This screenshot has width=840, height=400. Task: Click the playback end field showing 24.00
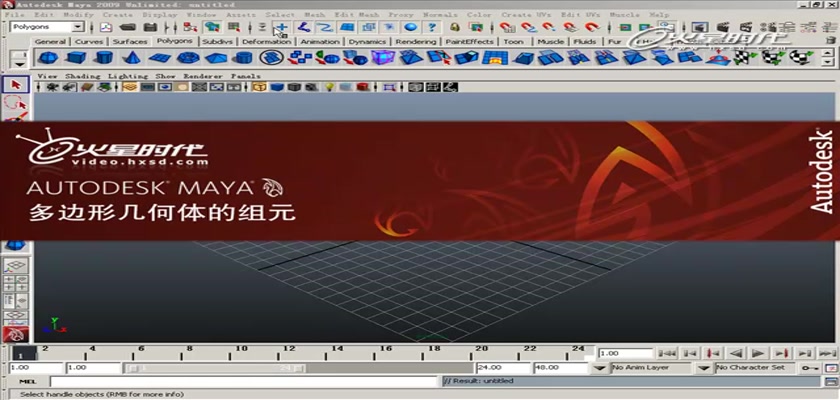click(x=503, y=368)
